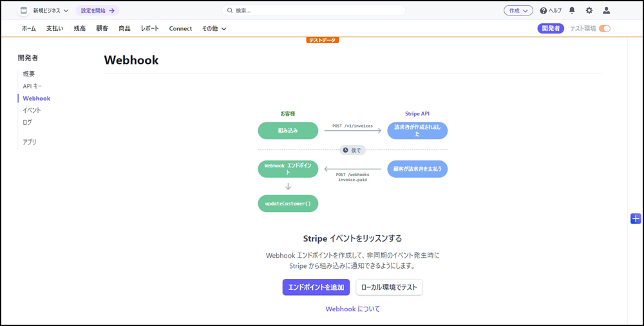Open the ヘルプ help menu

551,11
